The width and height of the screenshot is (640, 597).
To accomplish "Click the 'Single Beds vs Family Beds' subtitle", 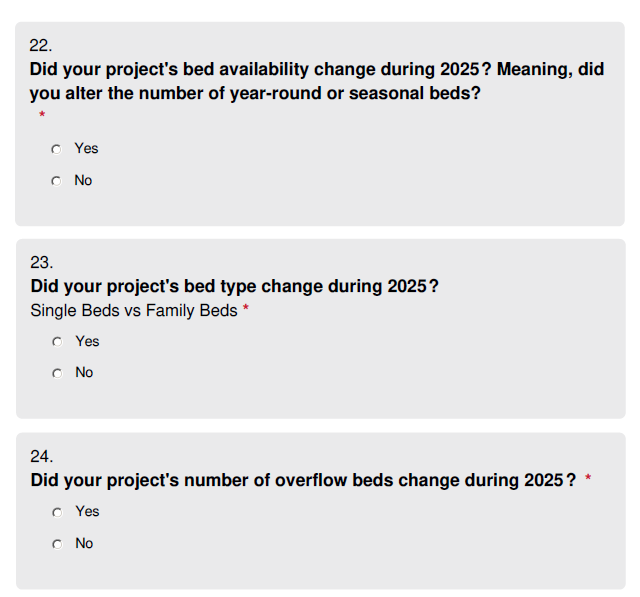I will 134,310.
